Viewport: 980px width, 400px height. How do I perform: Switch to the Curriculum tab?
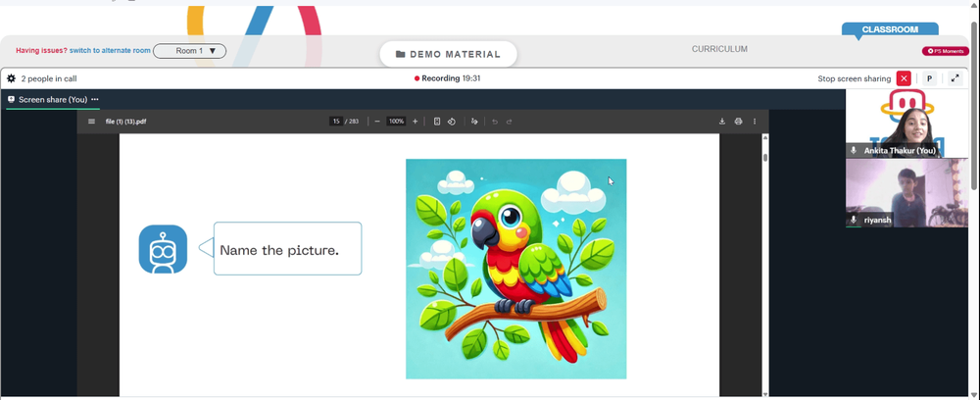click(719, 49)
